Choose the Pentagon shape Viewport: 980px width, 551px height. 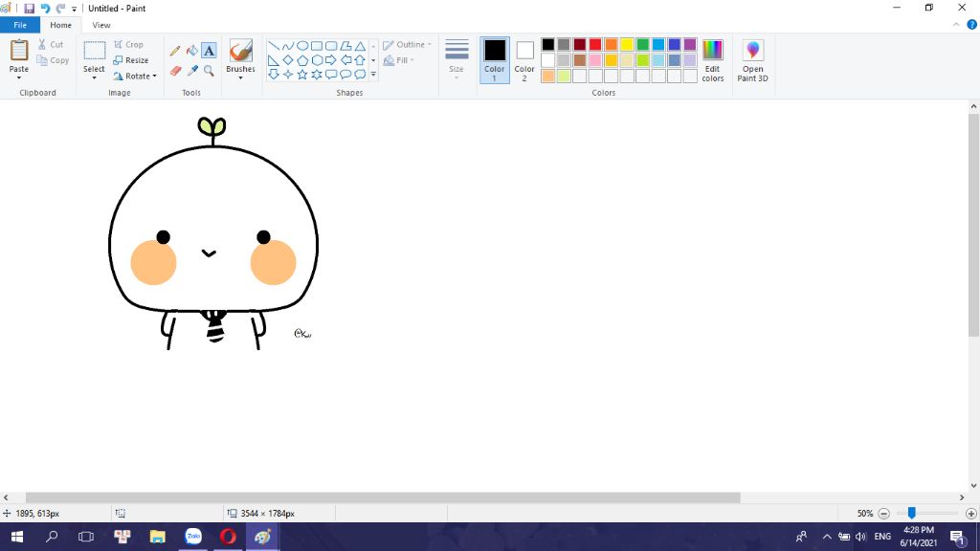coord(301,60)
